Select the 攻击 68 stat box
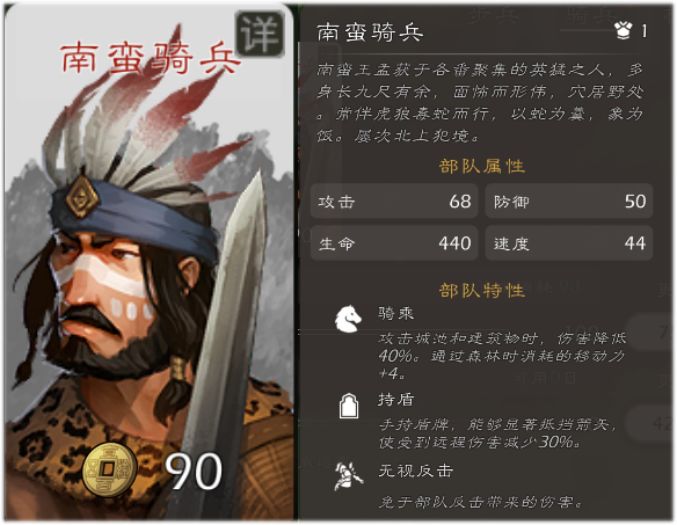The height and width of the screenshot is (525, 677). click(x=394, y=201)
